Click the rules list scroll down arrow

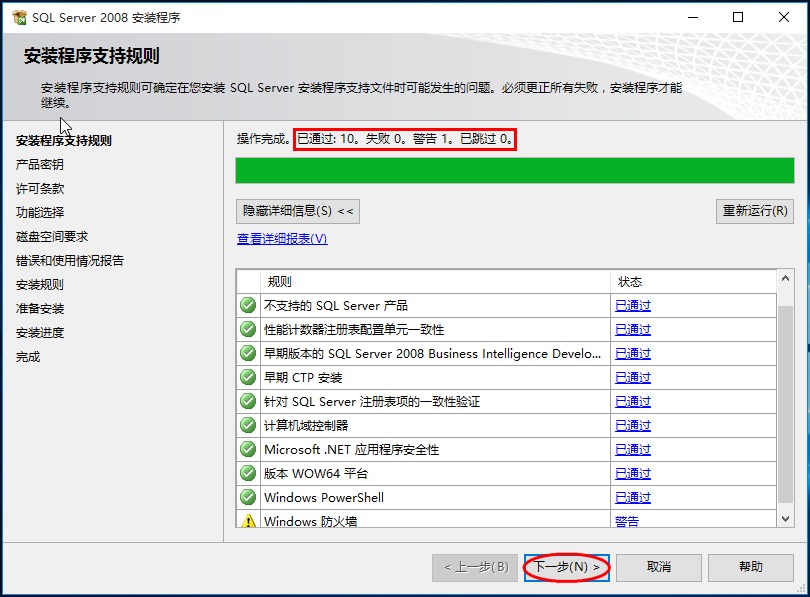(x=785, y=519)
